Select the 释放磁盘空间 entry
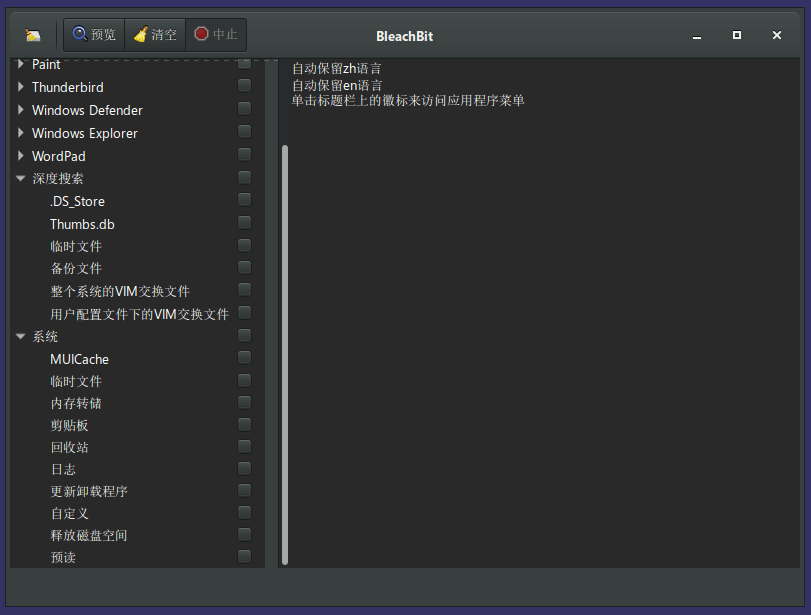811x615 pixels. pyautogui.click(x=89, y=535)
